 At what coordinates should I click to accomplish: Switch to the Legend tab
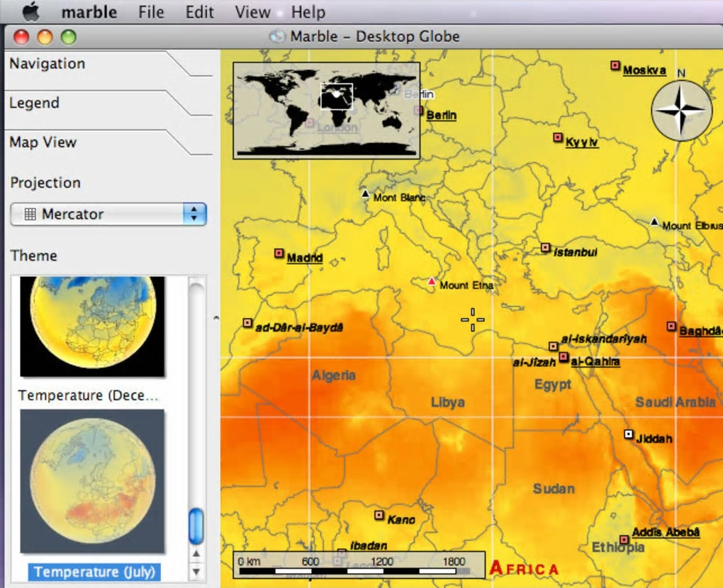point(35,103)
